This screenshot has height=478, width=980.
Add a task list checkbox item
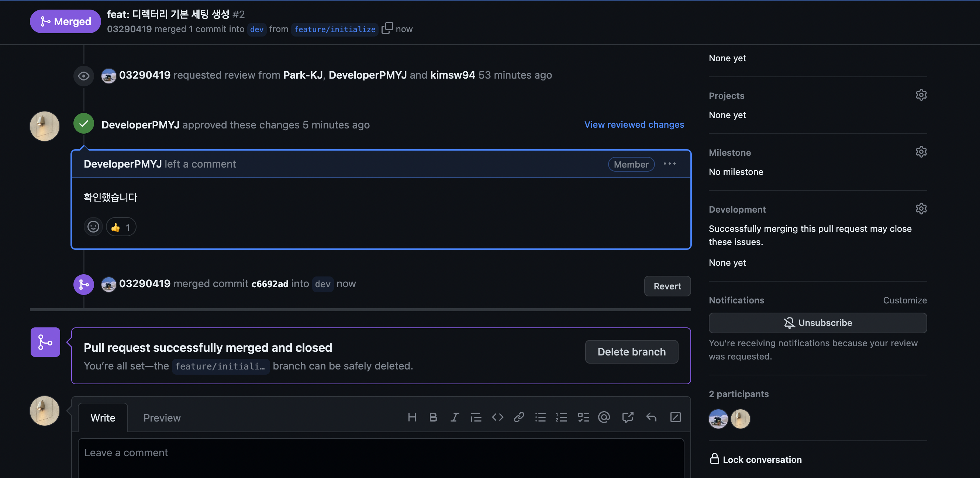pyautogui.click(x=583, y=417)
